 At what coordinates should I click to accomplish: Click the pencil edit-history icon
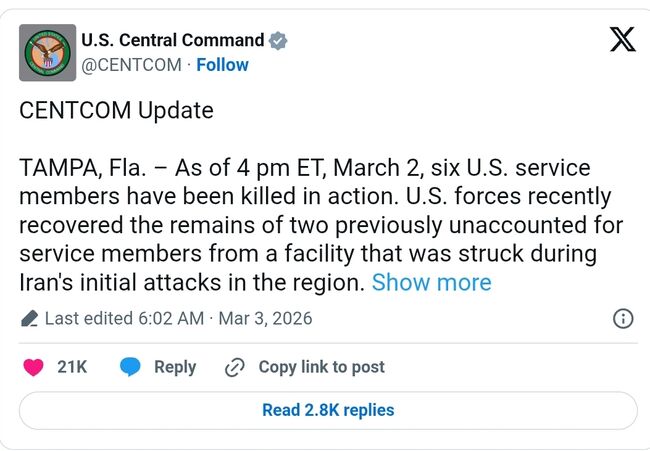[29, 319]
